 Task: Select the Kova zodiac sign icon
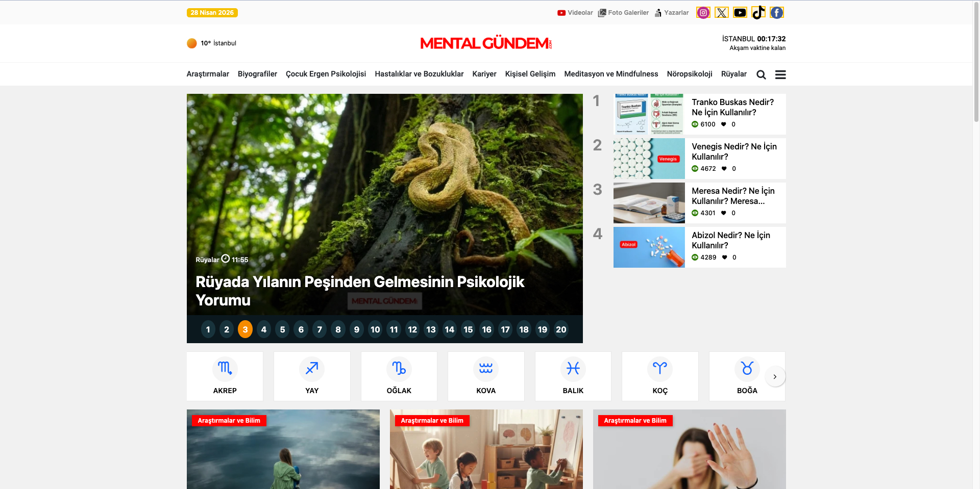tap(485, 369)
